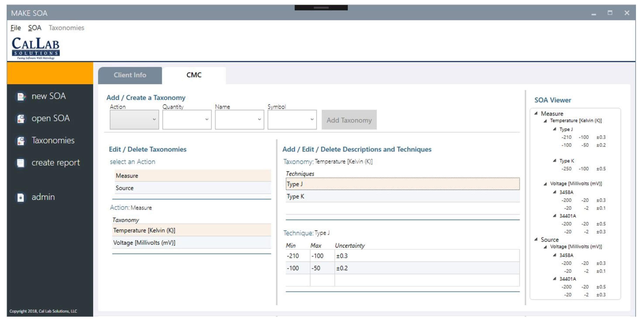
Task: Open the Name dropdown
Action: point(239,120)
